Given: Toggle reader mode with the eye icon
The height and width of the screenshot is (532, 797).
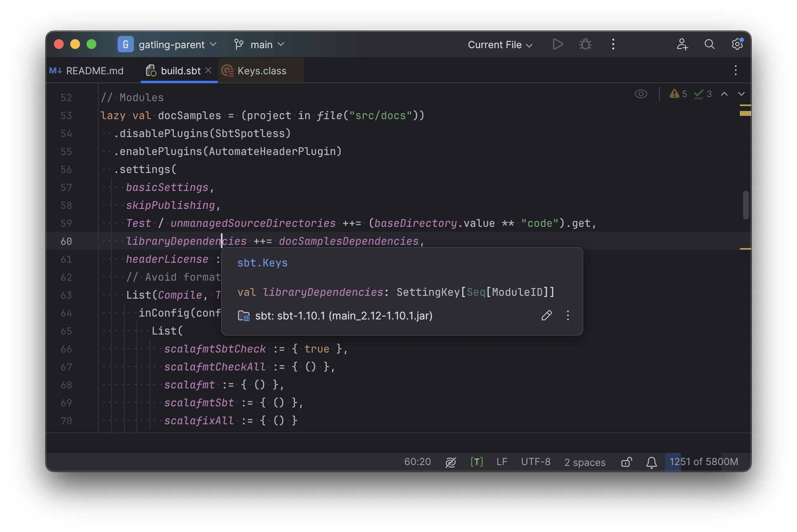Looking at the screenshot, I should coord(641,94).
